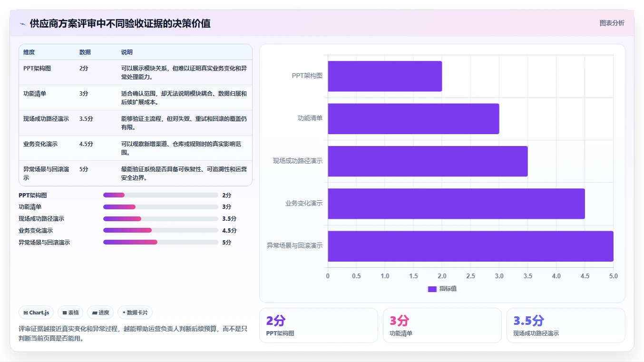
Task: Click the description starting 最能验证系统
Action: 184,173
